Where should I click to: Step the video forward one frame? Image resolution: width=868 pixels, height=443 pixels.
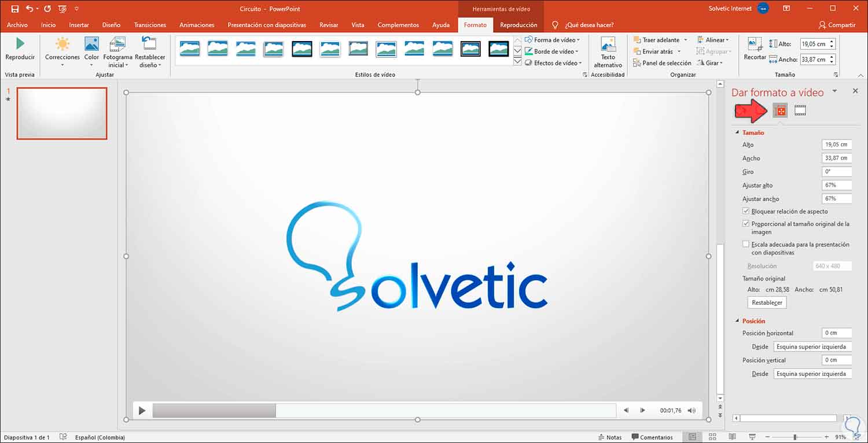point(642,411)
